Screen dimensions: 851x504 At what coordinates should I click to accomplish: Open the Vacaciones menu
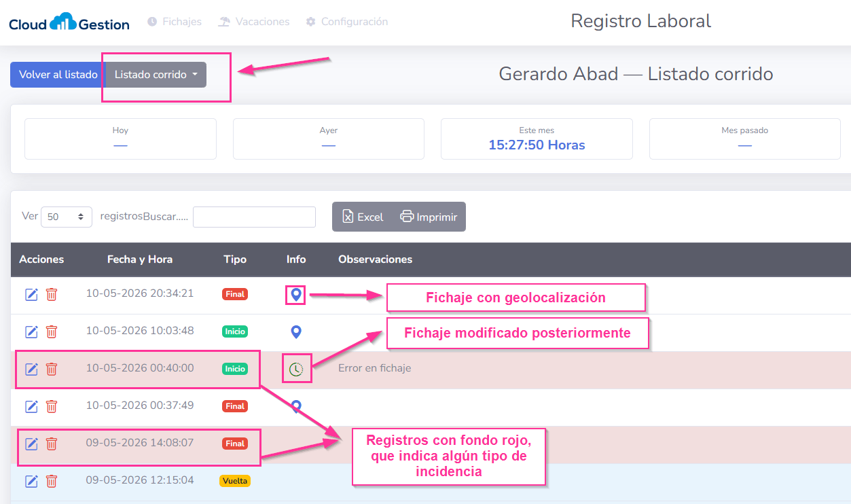[254, 22]
